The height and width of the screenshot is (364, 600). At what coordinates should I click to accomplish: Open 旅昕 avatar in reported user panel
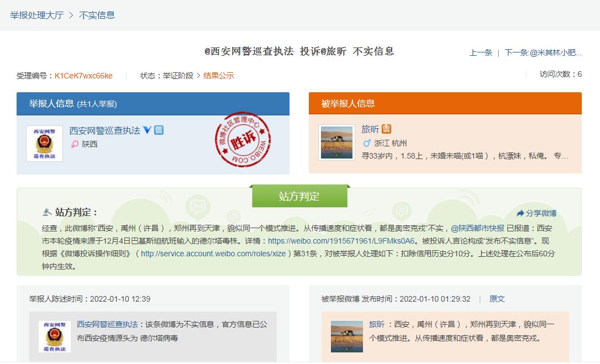tap(336, 143)
